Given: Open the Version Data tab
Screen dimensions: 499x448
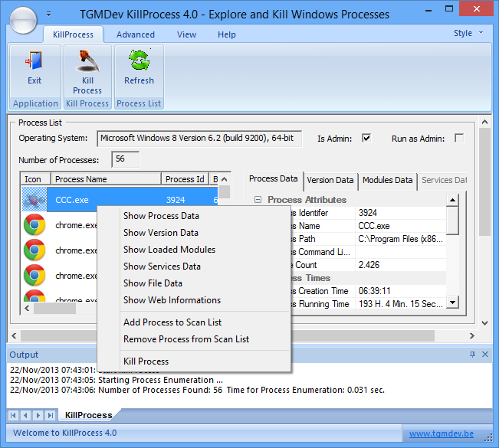Looking at the screenshot, I should tap(330, 180).
